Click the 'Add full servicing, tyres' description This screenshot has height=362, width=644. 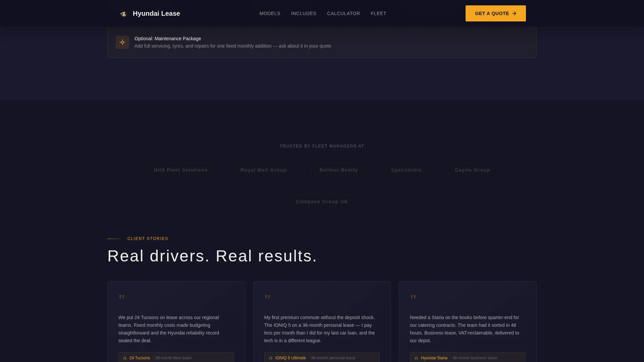pyautogui.click(x=233, y=46)
